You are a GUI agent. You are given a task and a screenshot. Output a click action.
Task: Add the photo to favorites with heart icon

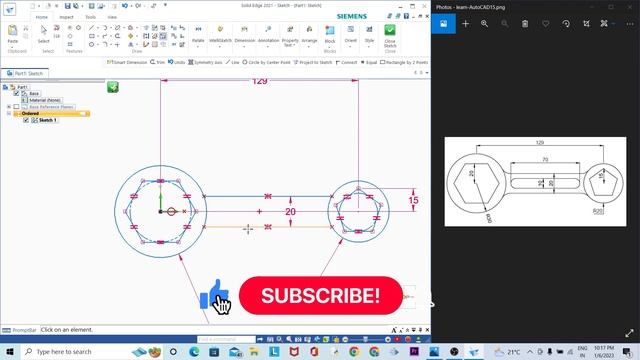click(545, 24)
